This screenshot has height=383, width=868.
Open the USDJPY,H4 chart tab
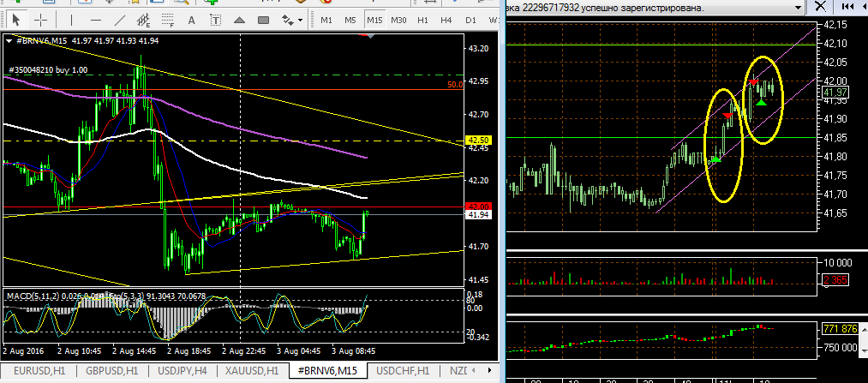point(183,370)
